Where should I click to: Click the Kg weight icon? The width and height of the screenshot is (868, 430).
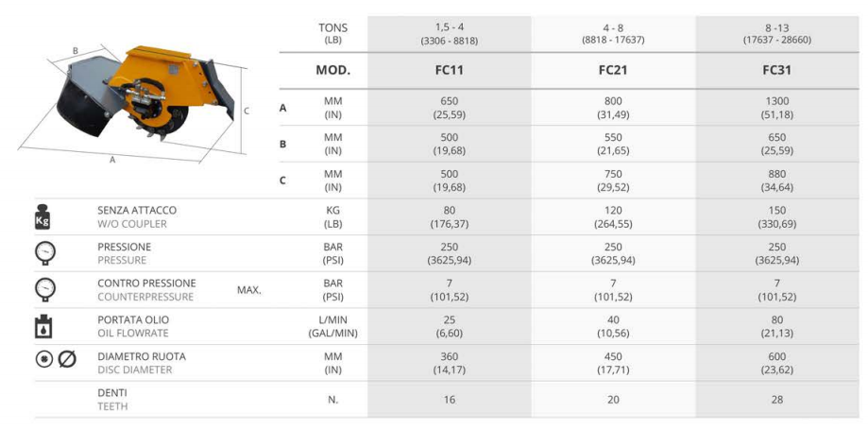pyautogui.click(x=43, y=216)
